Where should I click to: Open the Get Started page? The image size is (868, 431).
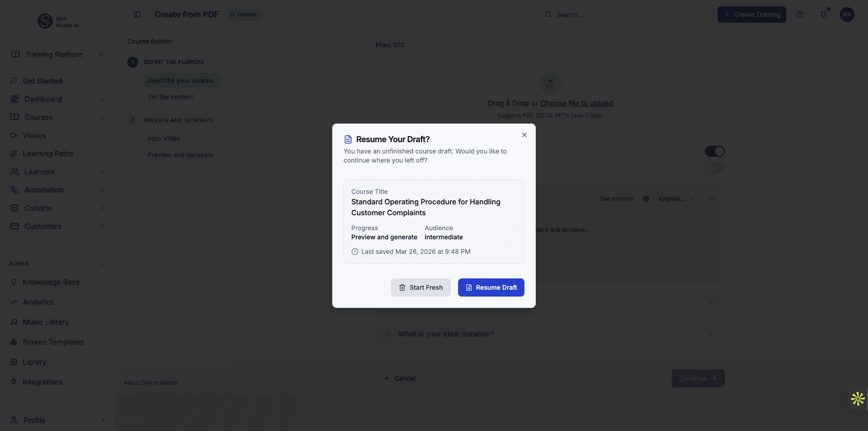(x=42, y=81)
